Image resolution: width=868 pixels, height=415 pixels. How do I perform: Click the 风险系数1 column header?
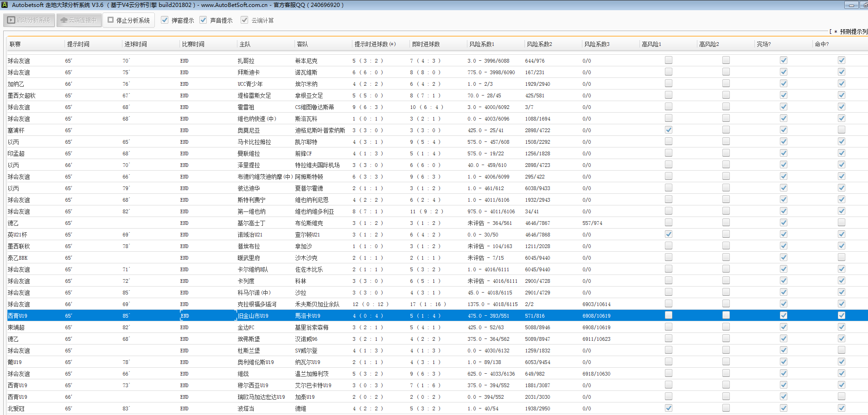[x=481, y=44]
